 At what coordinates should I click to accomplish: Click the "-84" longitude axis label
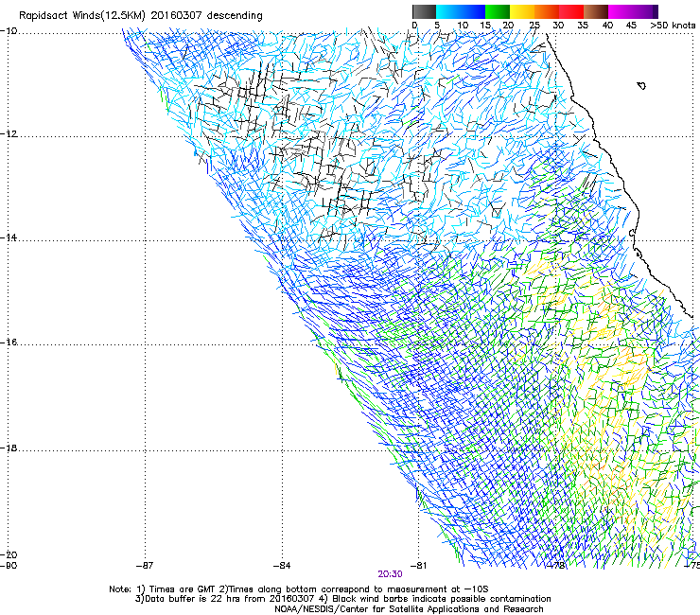(282, 566)
